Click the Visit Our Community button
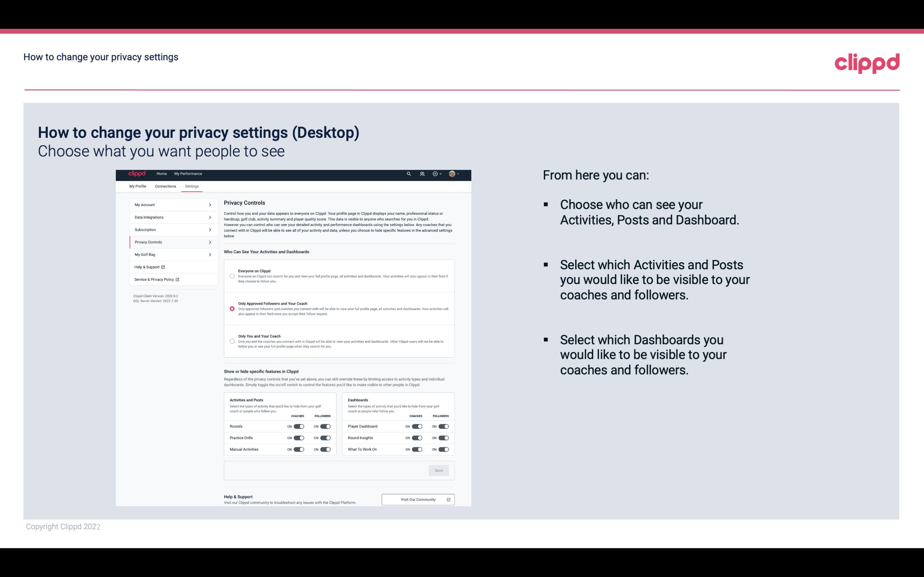The image size is (924, 577). [417, 499]
